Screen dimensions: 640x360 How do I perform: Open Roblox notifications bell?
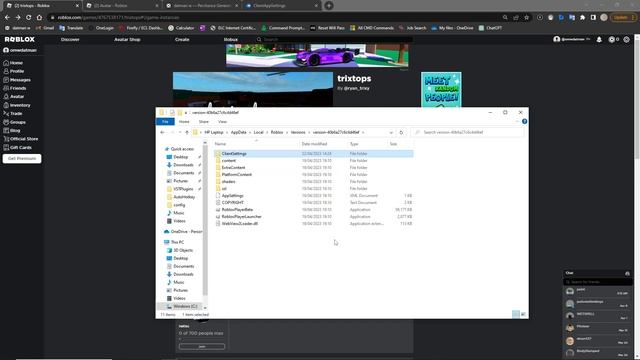[599, 40]
